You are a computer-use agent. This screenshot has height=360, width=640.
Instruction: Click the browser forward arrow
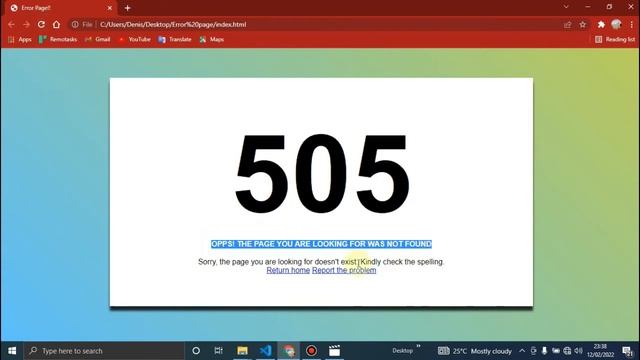tap(26, 24)
